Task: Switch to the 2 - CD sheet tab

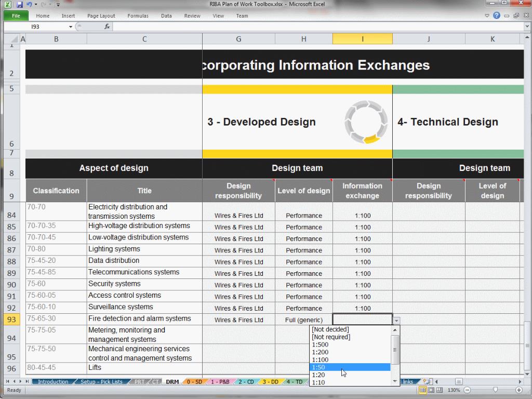Action: pyautogui.click(x=246, y=382)
